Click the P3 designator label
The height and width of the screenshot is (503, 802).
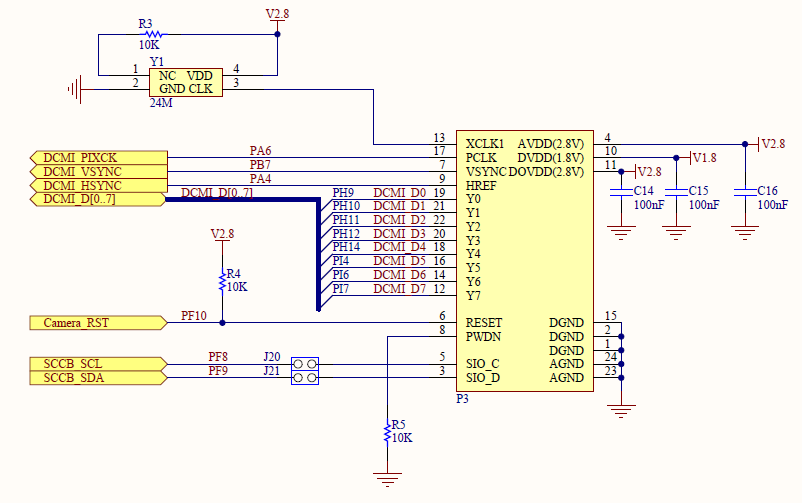462,399
